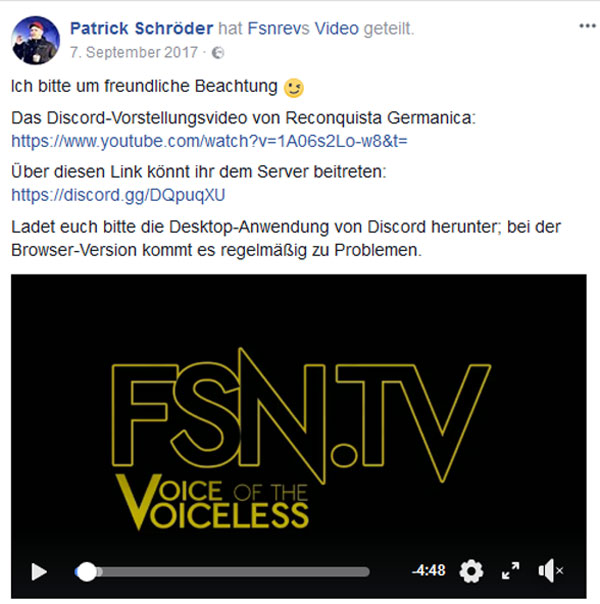The image size is (600, 604).
Task: Click the 'Ladet euch bitte' paragraph text
Action: click(286, 238)
